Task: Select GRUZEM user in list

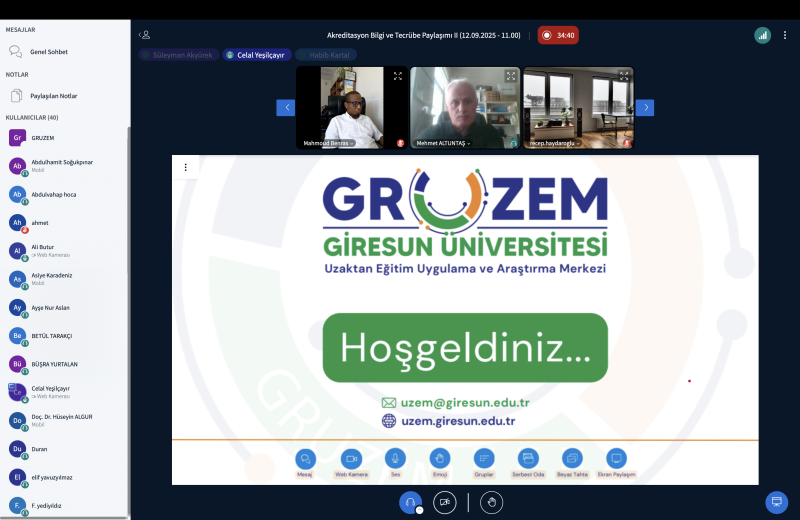Action: (x=64, y=138)
